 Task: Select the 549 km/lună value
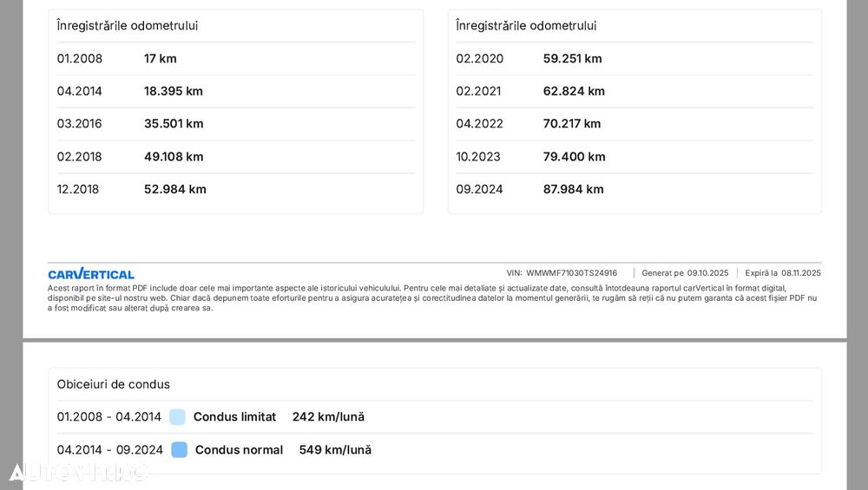(x=335, y=450)
